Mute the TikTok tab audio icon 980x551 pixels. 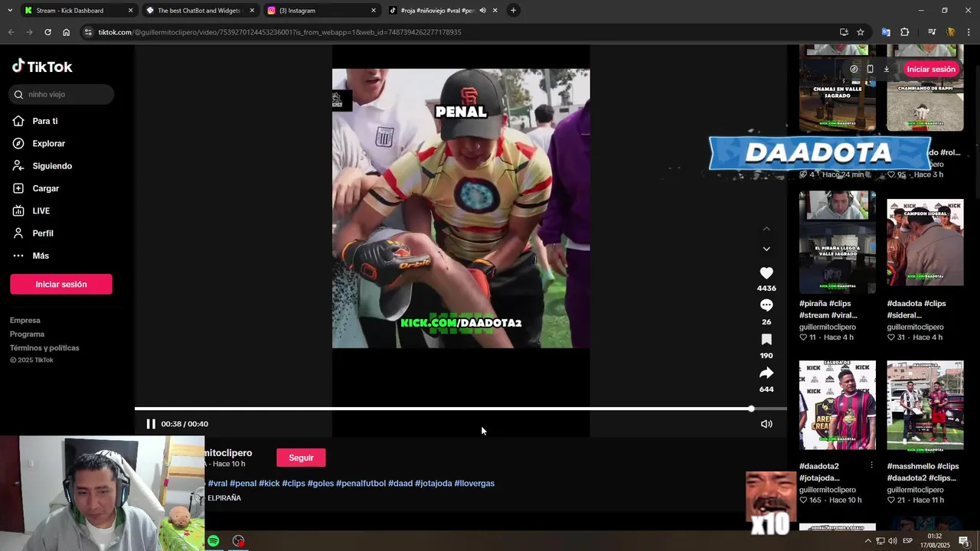(x=482, y=11)
